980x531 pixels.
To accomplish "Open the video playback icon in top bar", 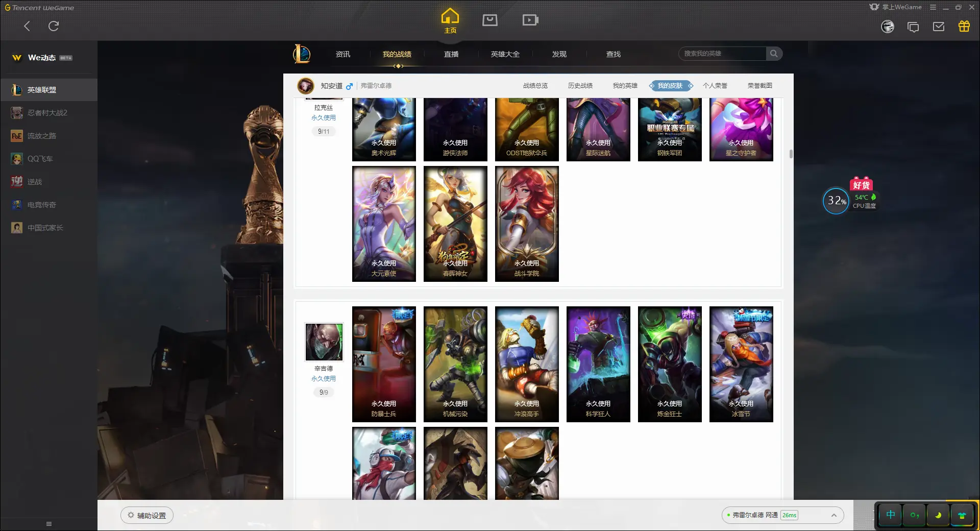I will click(x=530, y=20).
